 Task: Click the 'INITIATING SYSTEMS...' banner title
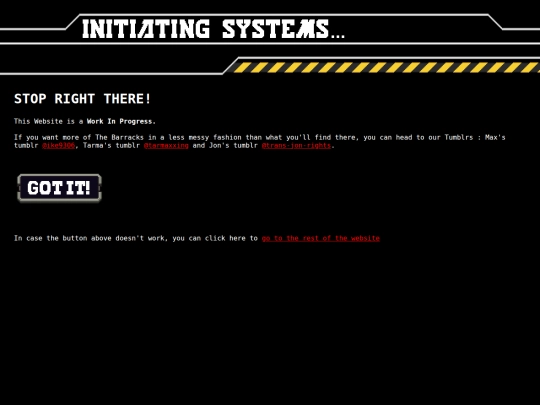(213, 29)
